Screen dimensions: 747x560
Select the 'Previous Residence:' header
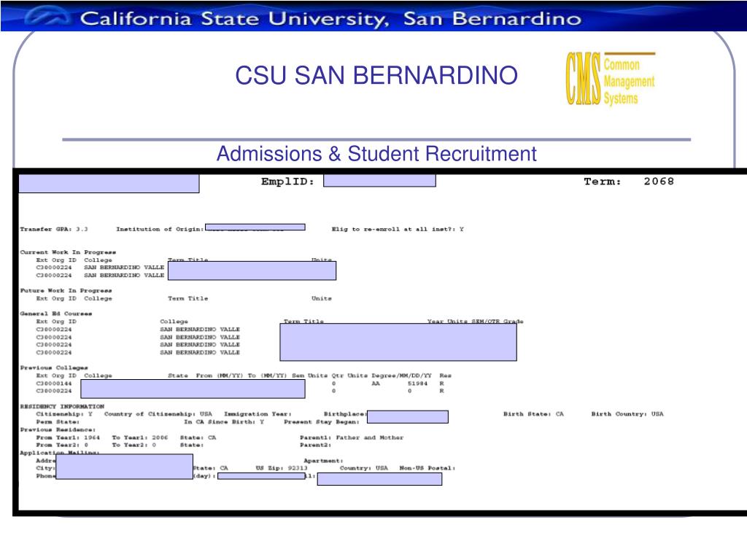click(58, 429)
